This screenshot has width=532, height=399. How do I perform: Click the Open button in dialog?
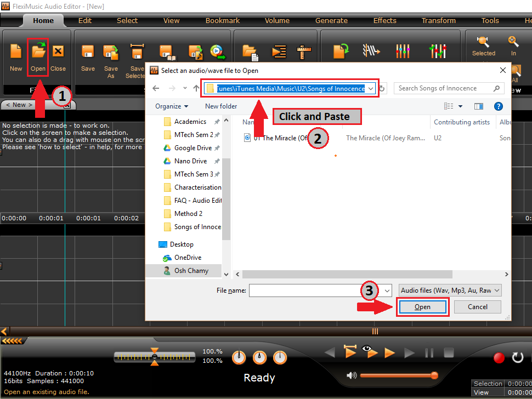(x=422, y=307)
